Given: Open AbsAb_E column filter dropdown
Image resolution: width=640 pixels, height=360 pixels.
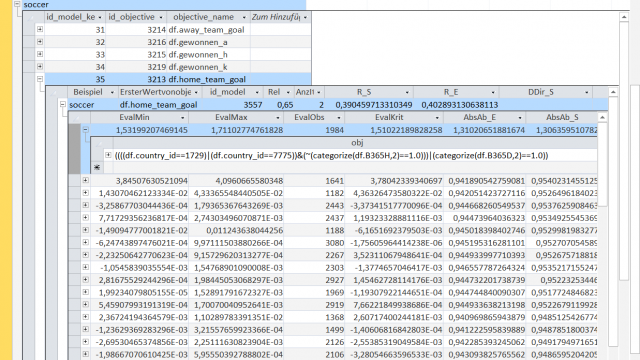Looking at the screenshot, I should tap(520, 118).
